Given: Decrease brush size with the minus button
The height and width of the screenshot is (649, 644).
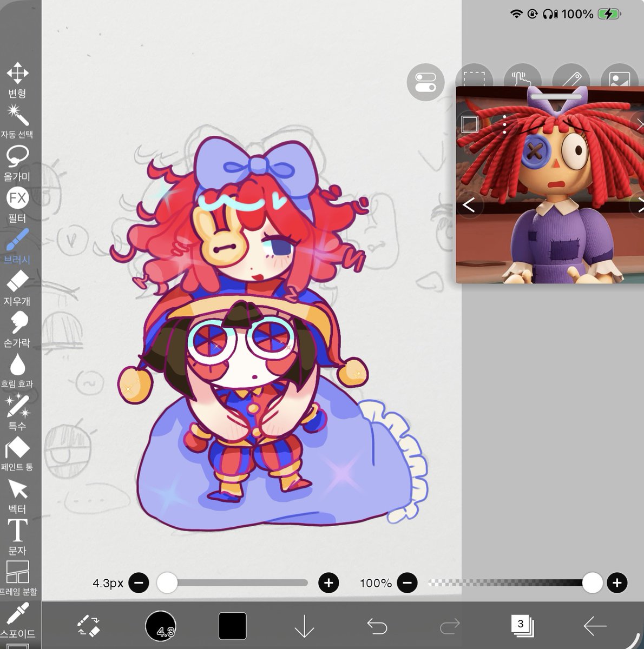Looking at the screenshot, I should [139, 582].
